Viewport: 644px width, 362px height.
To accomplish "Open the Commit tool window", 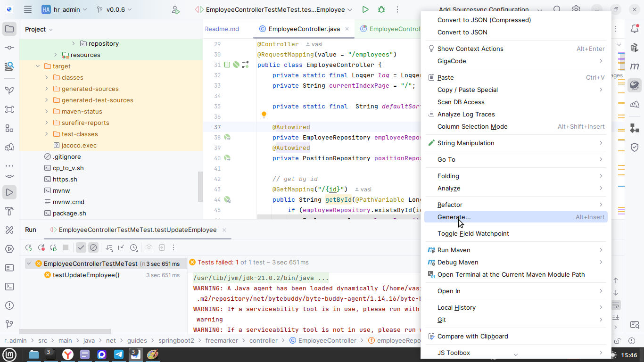I will (x=9, y=48).
